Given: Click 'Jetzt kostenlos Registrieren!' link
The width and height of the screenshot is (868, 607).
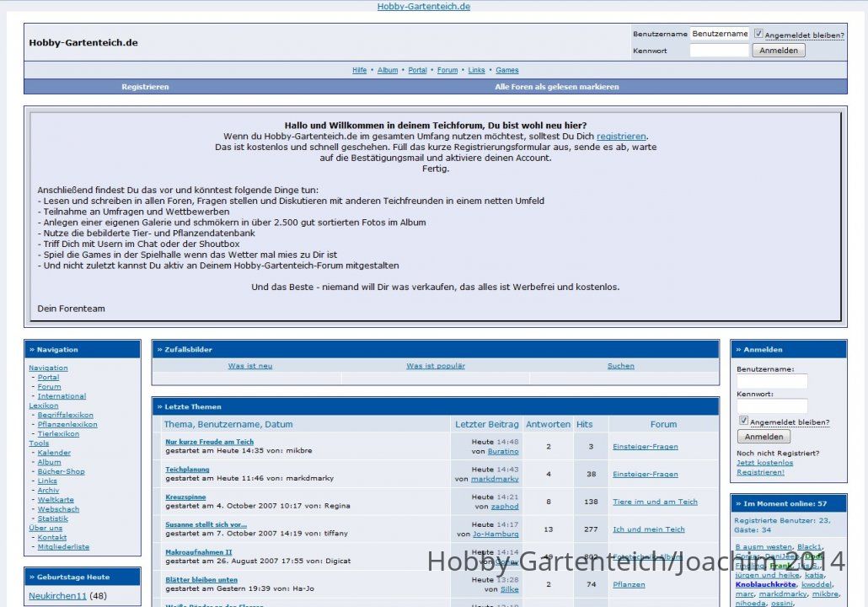Looking at the screenshot, I should click(x=764, y=467).
